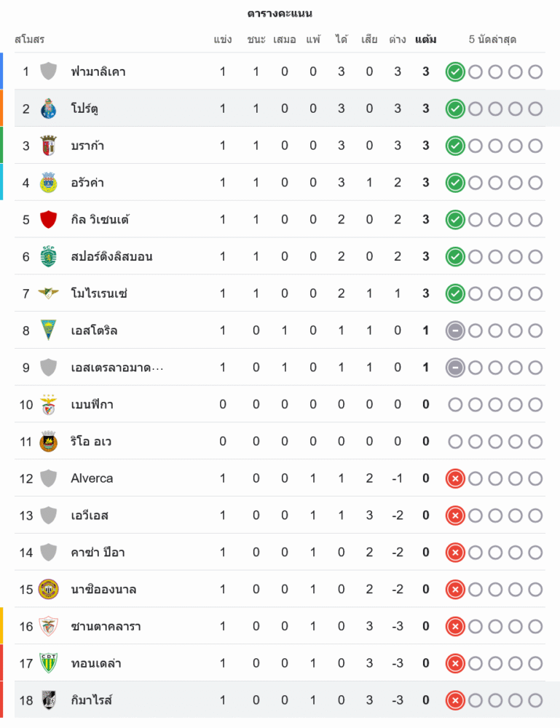Click the 5 นัดล่าสุด column header
The height and width of the screenshot is (728, 560).
[x=492, y=39]
